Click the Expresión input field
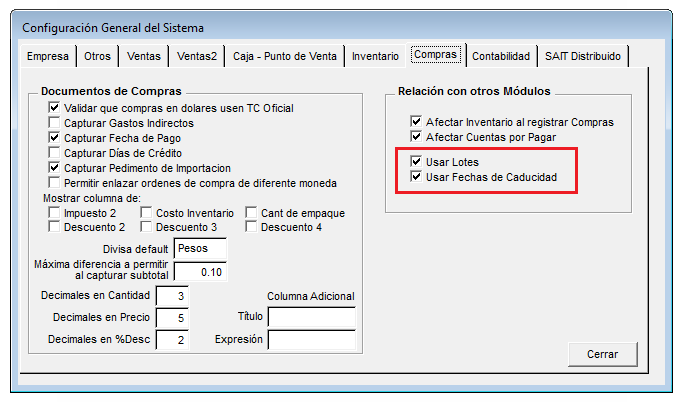 click(x=311, y=340)
